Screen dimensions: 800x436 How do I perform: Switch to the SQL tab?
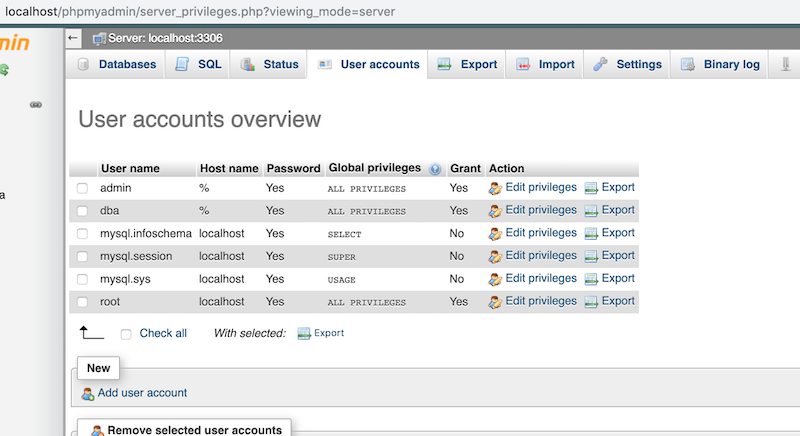click(197, 64)
